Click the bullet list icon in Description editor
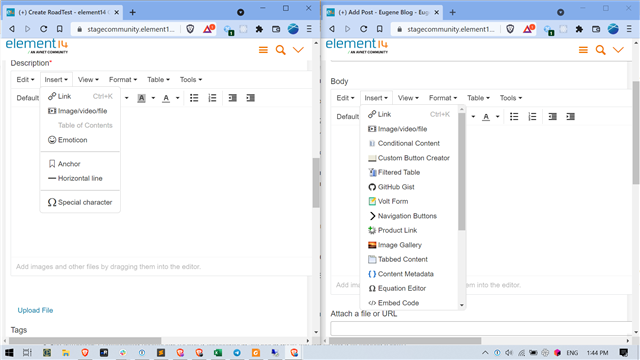 click(x=194, y=98)
